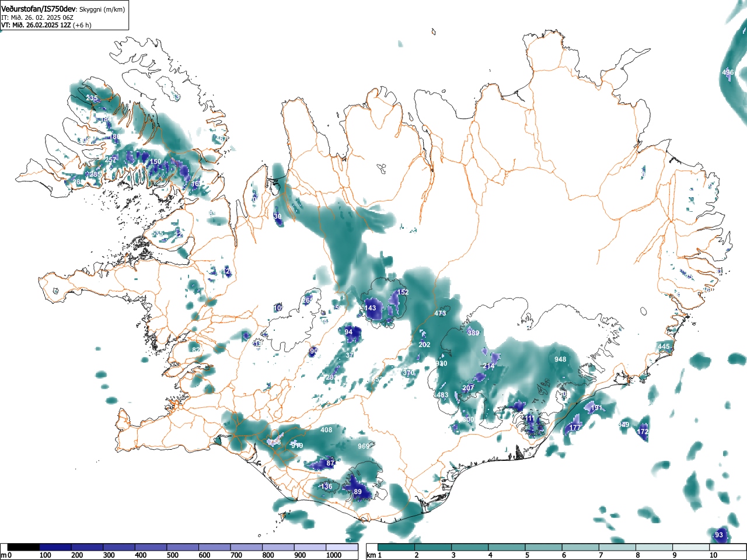
Task: Click the white swatch at 10 km
Action: click(728, 547)
